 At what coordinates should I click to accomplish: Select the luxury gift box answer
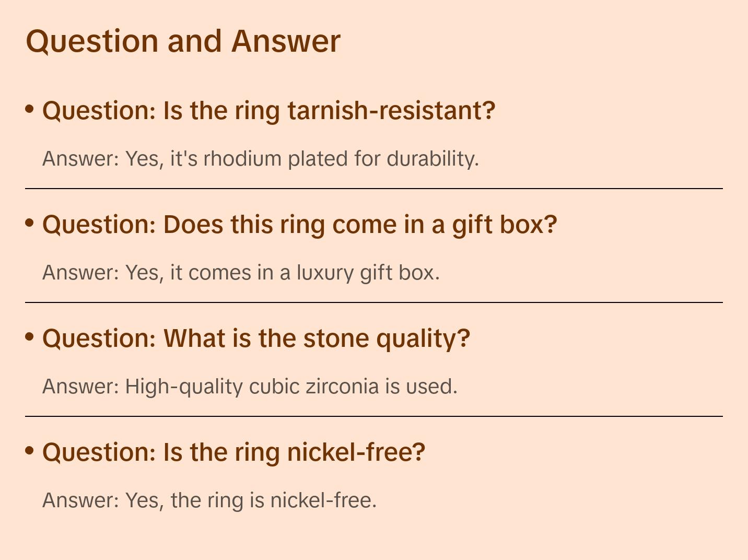coord(241,273)
